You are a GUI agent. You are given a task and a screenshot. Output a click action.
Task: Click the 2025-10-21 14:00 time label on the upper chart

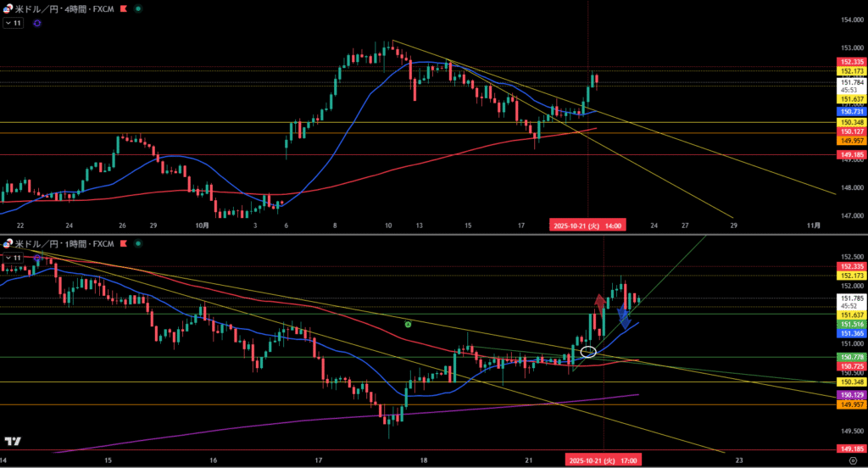[x=588, y=226]
